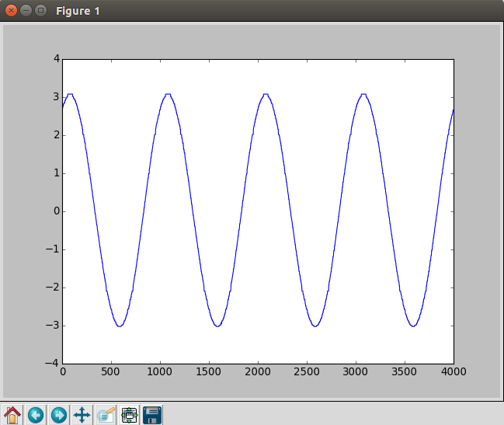Click the y-axis tick label 4
The width and height of the screenshot is (504, 425).
tap(57, 59)
